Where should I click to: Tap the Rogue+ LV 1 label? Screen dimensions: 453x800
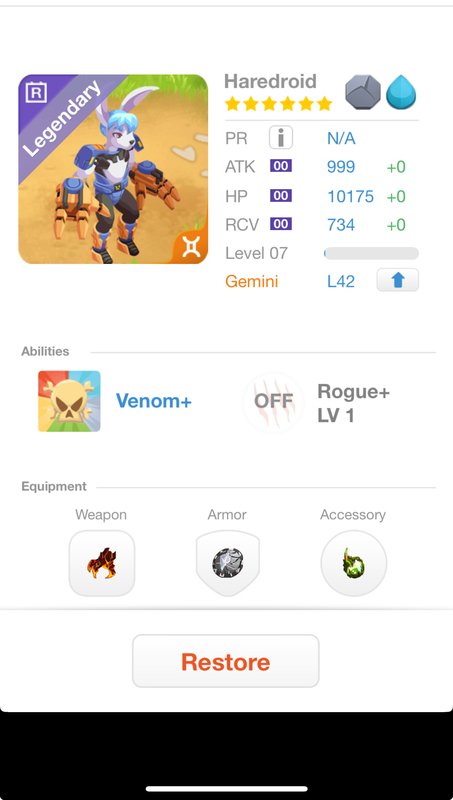(354, 404)
